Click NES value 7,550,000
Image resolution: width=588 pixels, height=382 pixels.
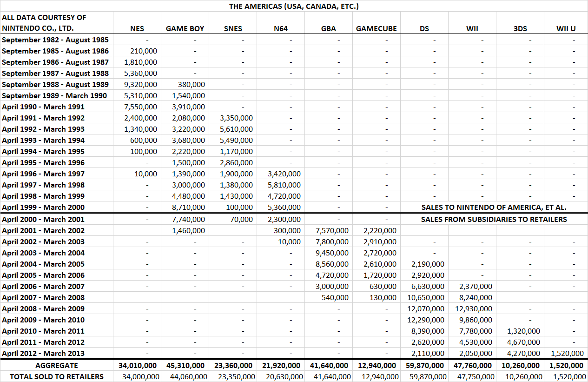[141, 107]
